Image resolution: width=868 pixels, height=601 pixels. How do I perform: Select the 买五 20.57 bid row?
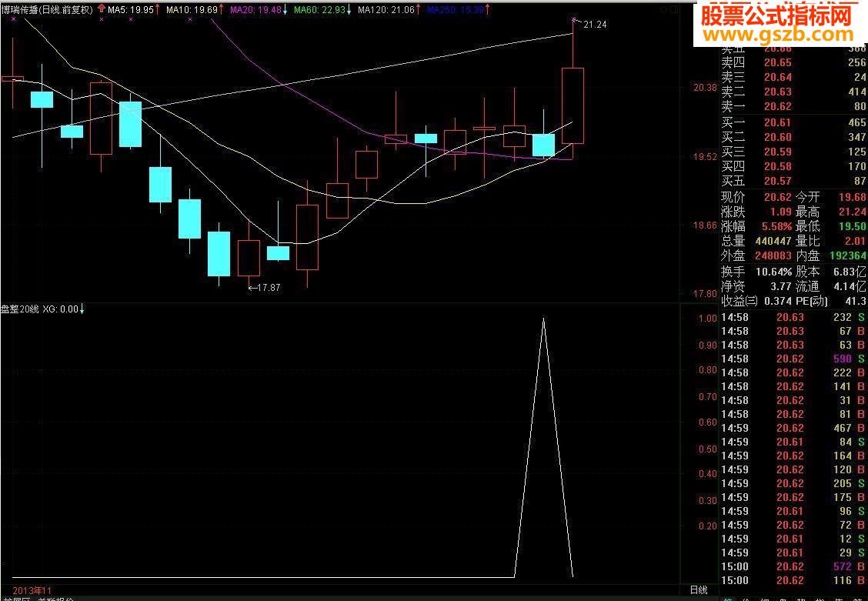point(793,180)
